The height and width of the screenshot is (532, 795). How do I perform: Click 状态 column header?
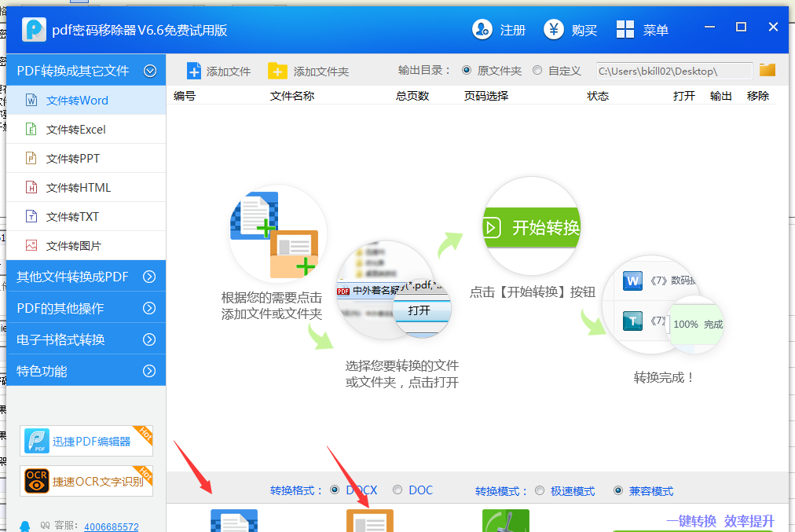coord(598,96)
